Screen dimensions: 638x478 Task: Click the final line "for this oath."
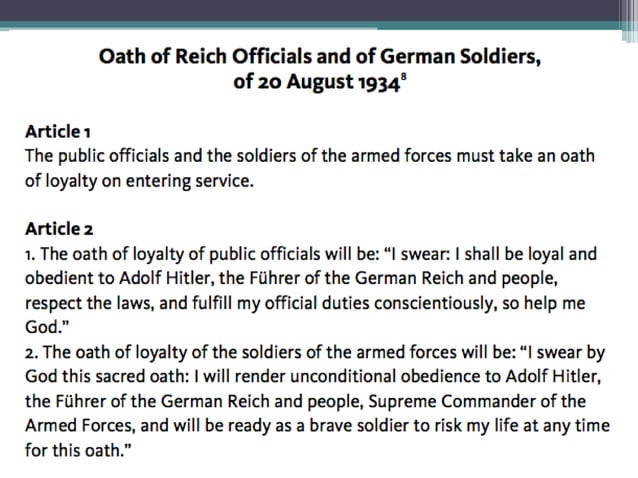pyautogui.click(x=78, y=450)
